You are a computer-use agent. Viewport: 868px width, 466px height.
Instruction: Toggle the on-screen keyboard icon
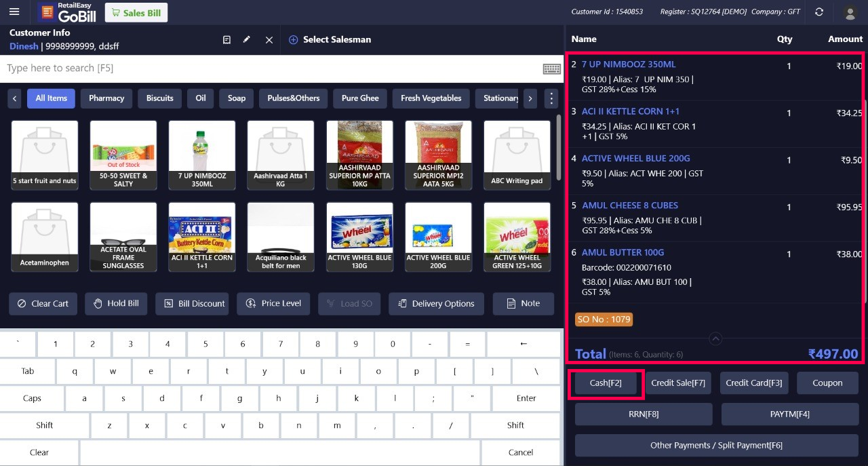[x=552, y=69]
